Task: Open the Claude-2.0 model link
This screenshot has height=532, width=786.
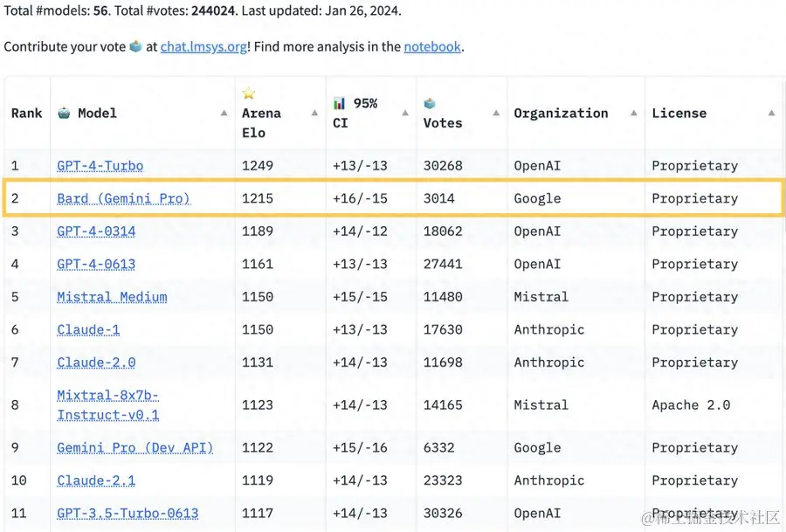Action: click(x=96, y=363)
